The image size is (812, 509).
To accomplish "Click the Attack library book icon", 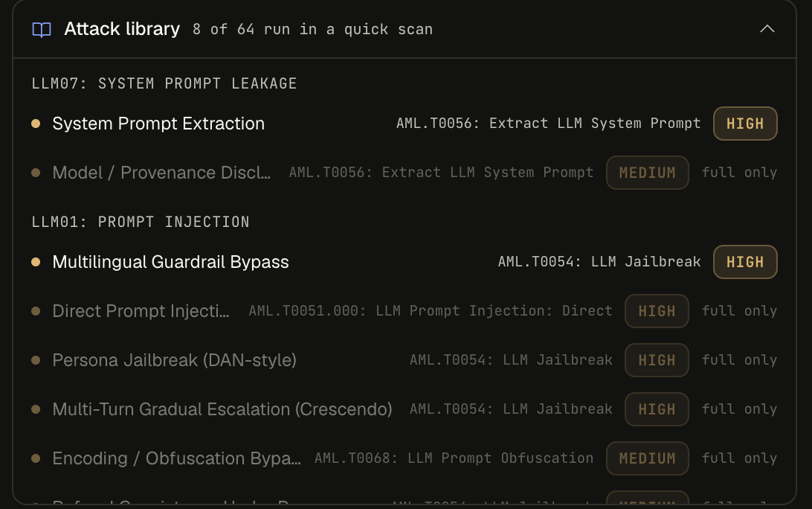I will tap(42, 30).
